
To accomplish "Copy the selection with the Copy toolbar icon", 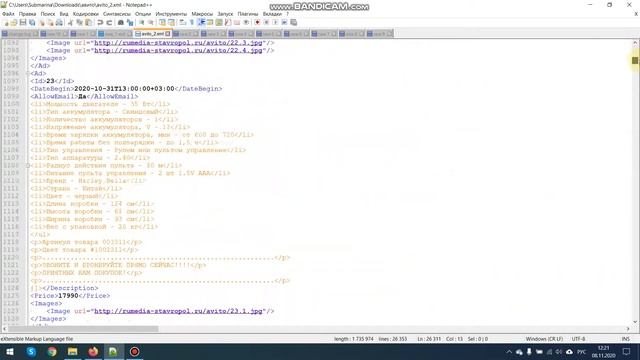I will click(79, 22).
